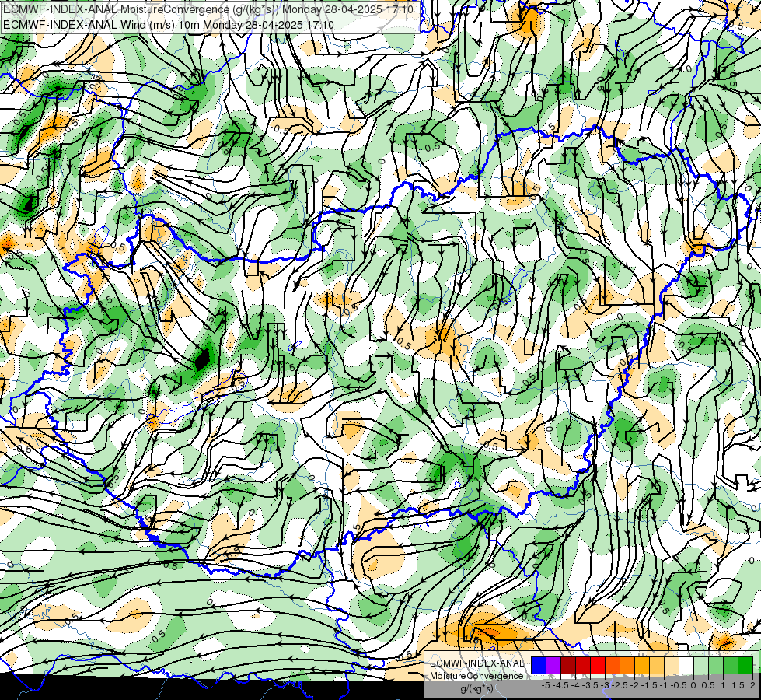Select the -4 tick label in the legend
761x700 pixels.
click(575, 685)
